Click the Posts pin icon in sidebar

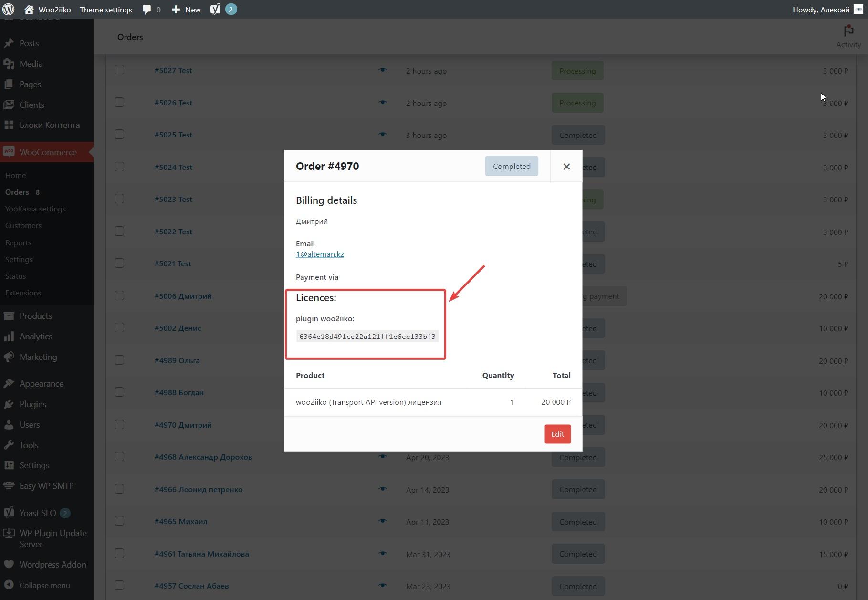[x=9, y=43]
